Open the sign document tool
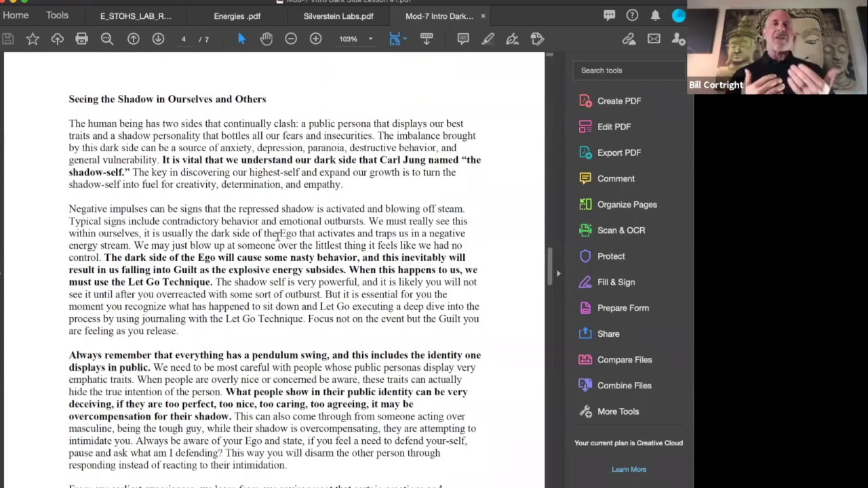The width and height of the screenshot is (868, 488). click(x=513, y=39)
